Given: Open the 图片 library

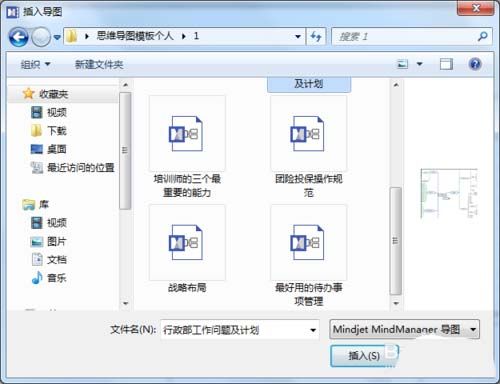Looking at the screenshot, I should (57, 241).
